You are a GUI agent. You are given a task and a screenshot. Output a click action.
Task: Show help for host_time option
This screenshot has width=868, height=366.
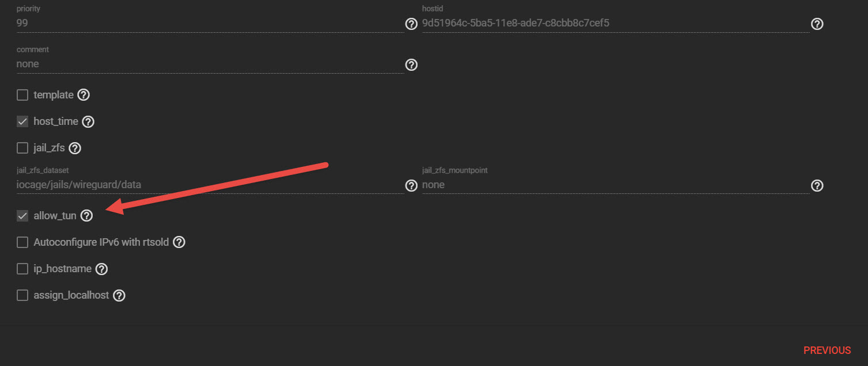click(88, 122)
